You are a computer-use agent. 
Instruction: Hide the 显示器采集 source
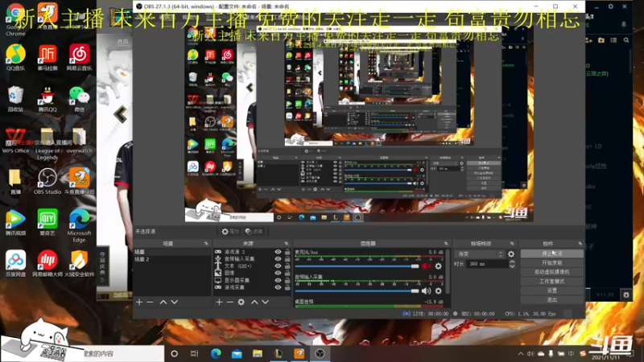click(x=278, y=280)
